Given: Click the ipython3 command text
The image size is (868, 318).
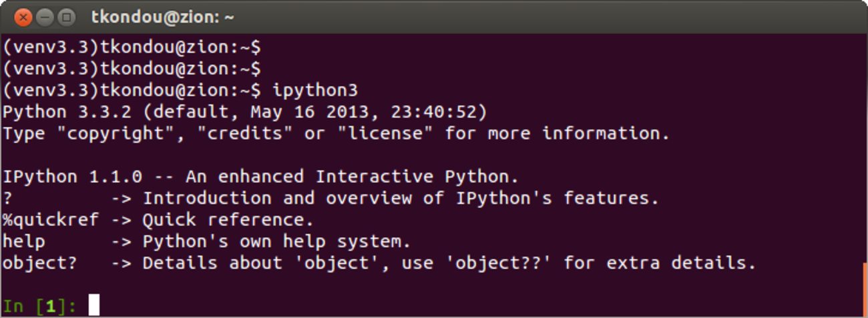Looking at the screenshot, I should point(316,90).
